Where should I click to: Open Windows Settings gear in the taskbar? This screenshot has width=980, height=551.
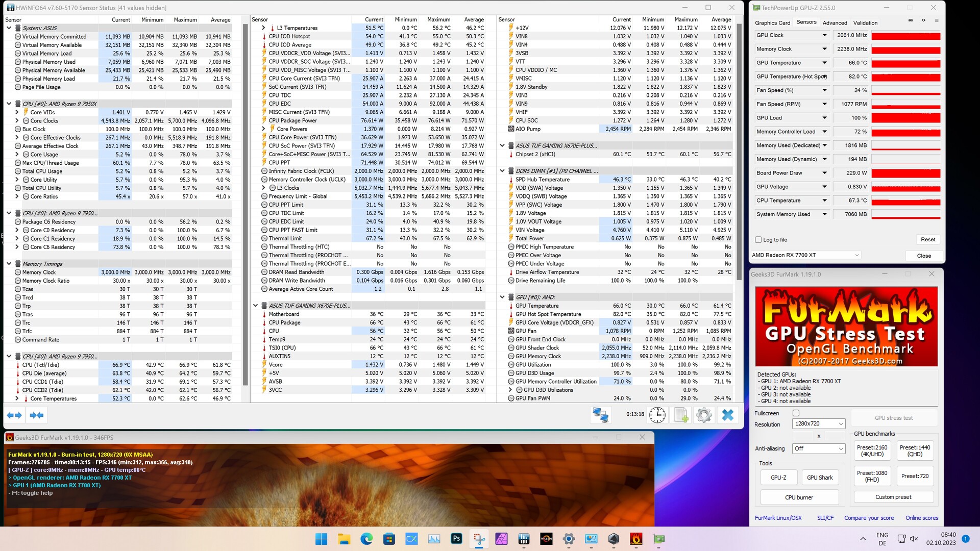(x=569, y=539)
